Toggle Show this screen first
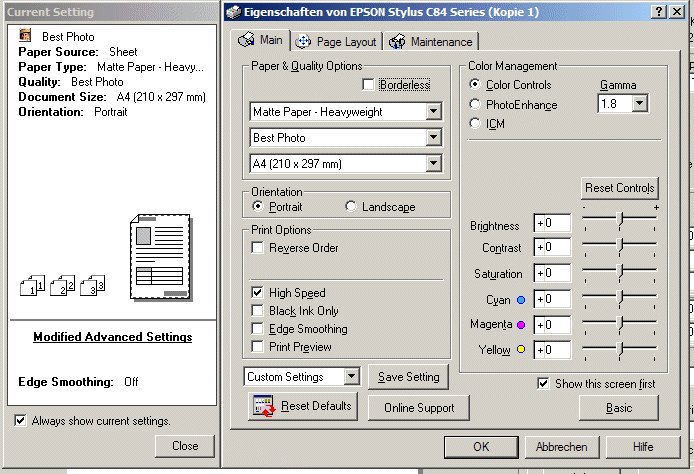This screenshot has width=694, height=474. click(x=543, y=383)
